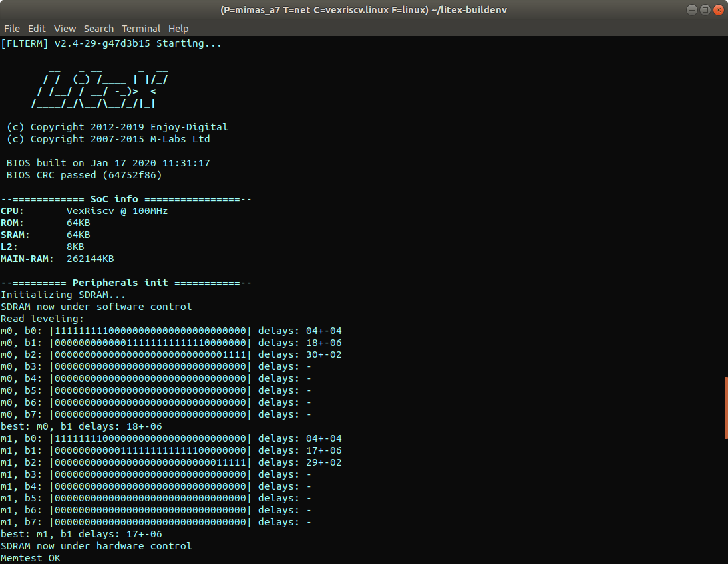Viewport: 728px width, 564px height.
Task: Click 'SDRAM now under hardware control' text
Action: pos(96,546)
